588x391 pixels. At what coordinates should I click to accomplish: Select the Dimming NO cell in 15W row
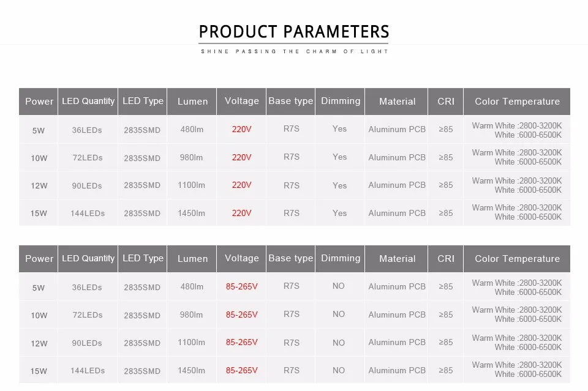tap(339, 370)
